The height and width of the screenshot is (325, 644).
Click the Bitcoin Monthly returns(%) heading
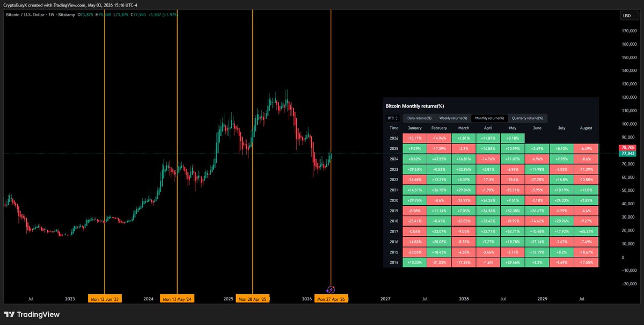[415, 106]
